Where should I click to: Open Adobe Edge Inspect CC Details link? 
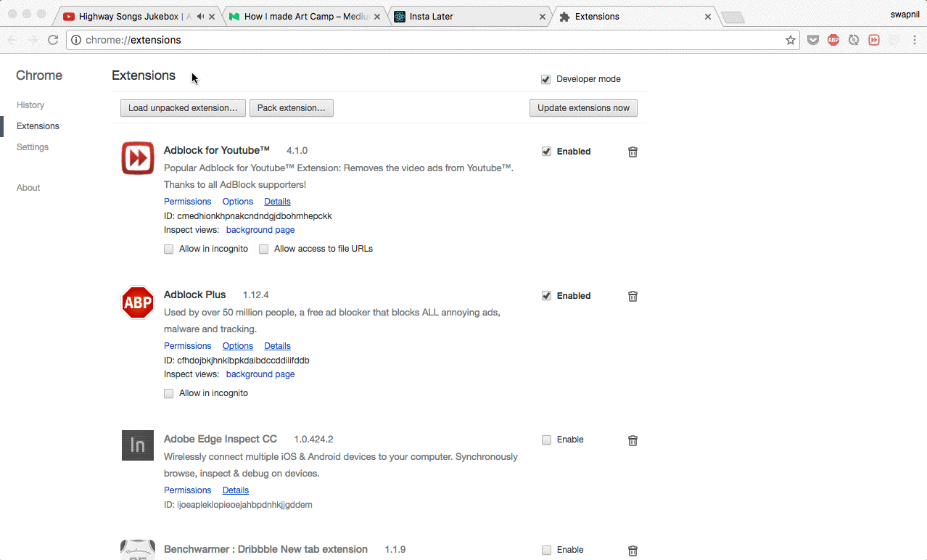[236, 490]
